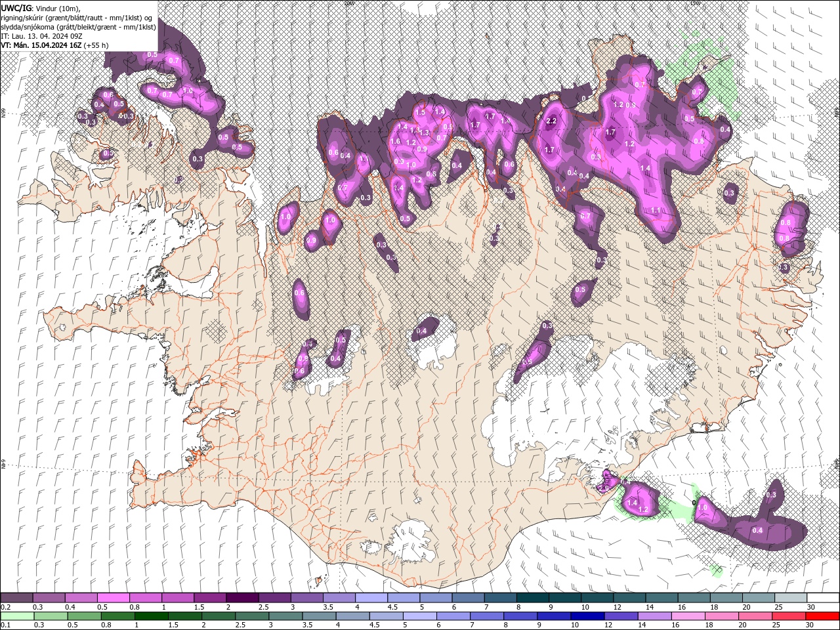Select the darkest teal legend swatch at 8
This screenshot has height=630, width=840.
click(532, 598)
